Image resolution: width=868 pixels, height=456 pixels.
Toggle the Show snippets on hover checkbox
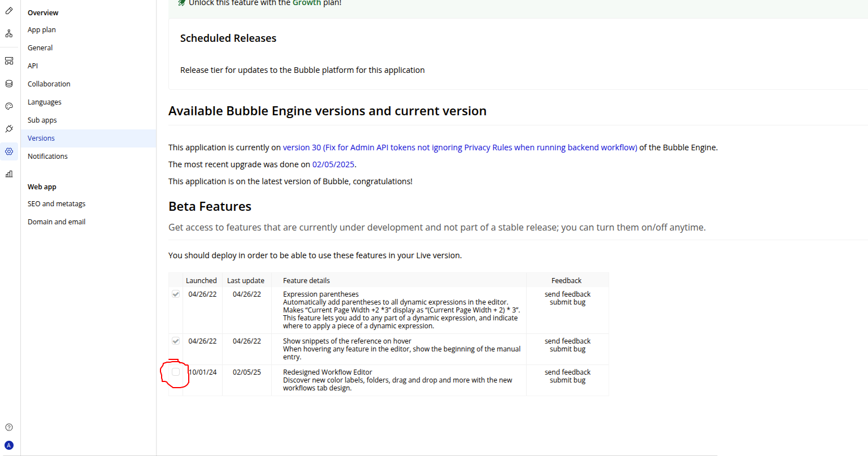[176, 341]
